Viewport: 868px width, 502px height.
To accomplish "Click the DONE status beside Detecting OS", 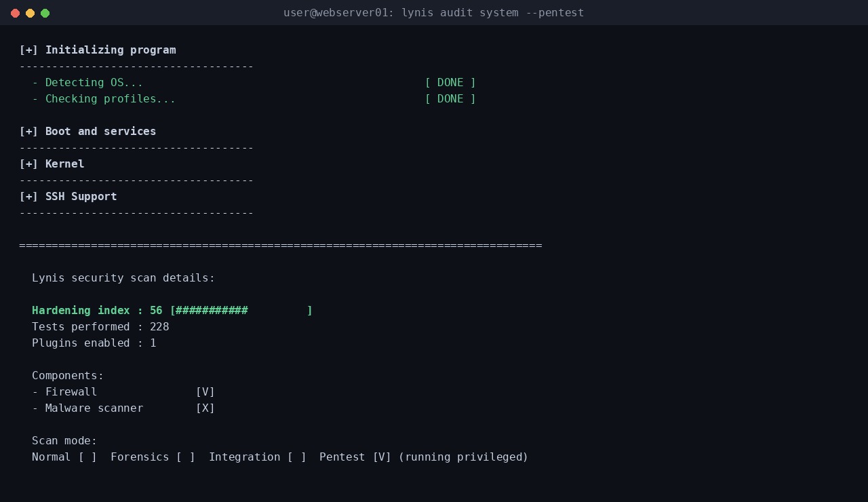I will coord(450,83).
